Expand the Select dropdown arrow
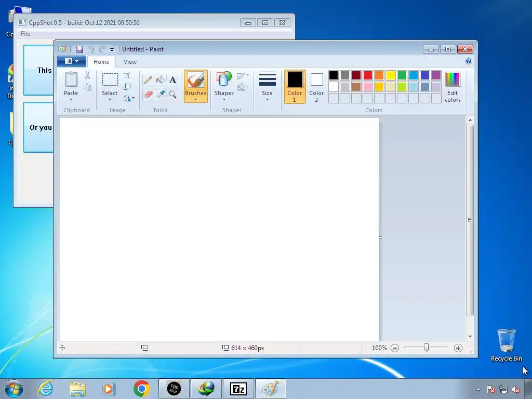This screenshot has height=399, width=532. [110, 99]
